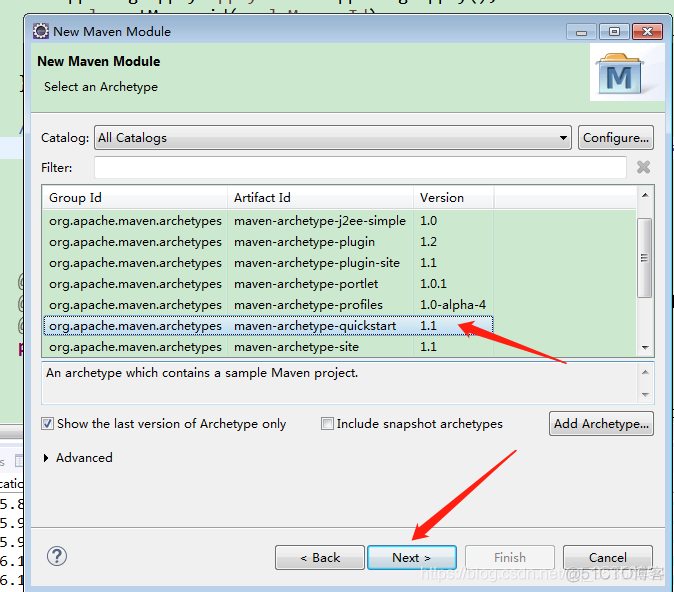Click the archetype list scrollbar thumb
This screenshot has width=674, height=592.
point(644,258)
